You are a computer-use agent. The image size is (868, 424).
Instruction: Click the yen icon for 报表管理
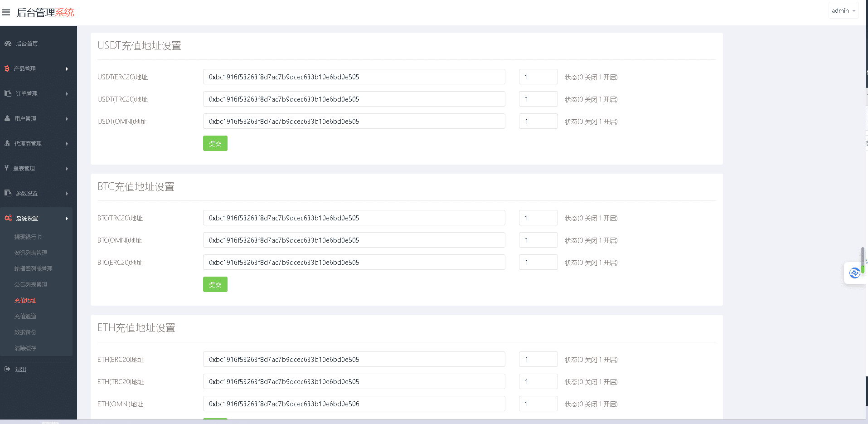point(7,168)
